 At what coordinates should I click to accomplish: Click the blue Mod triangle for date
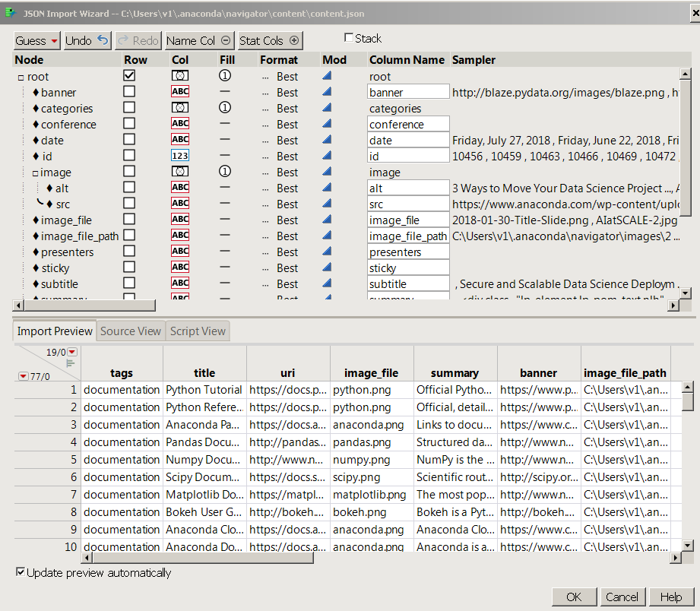click(327, 140)
